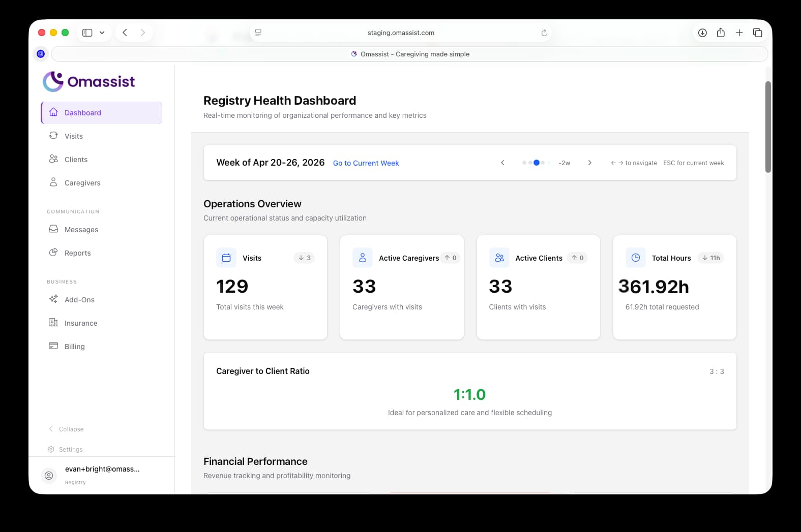The image size is (801, 532).
Task: Click the user avatar icon next to evan+bright
Action: [x=49, y=476]
